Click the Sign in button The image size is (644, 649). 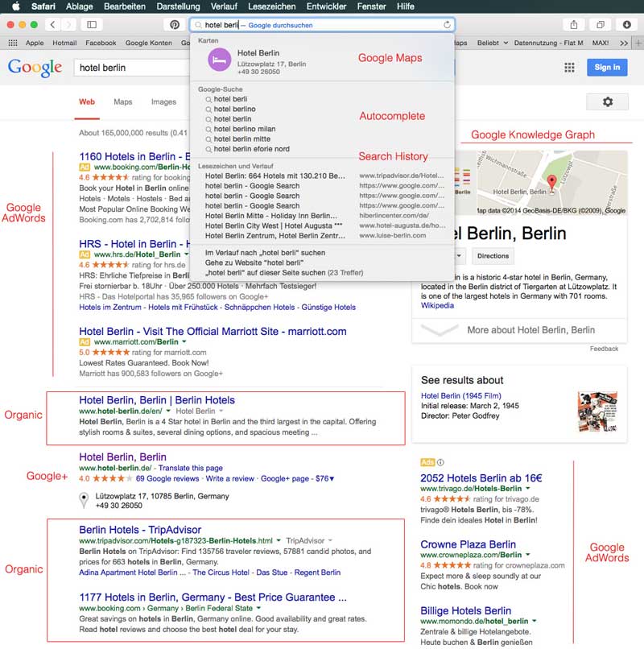(607, 68)
